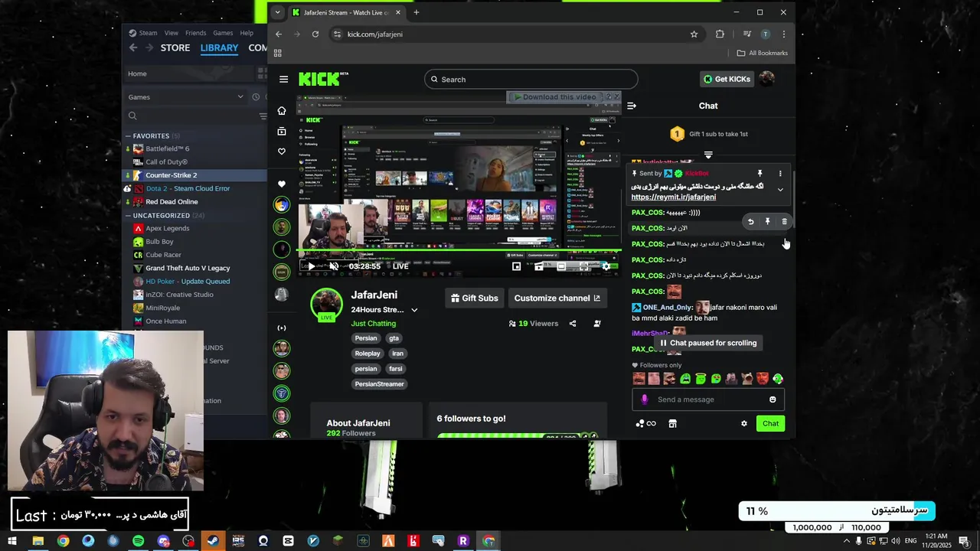Reply to PAX_COS message with arrow icon
Image resolution: width=980 pixels, height=551 pixels.
tap(750, 222)
